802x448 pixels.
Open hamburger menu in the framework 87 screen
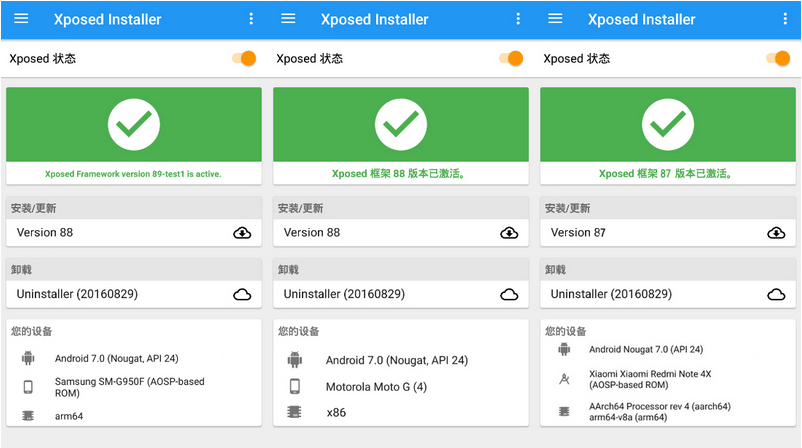pos(555,19)
